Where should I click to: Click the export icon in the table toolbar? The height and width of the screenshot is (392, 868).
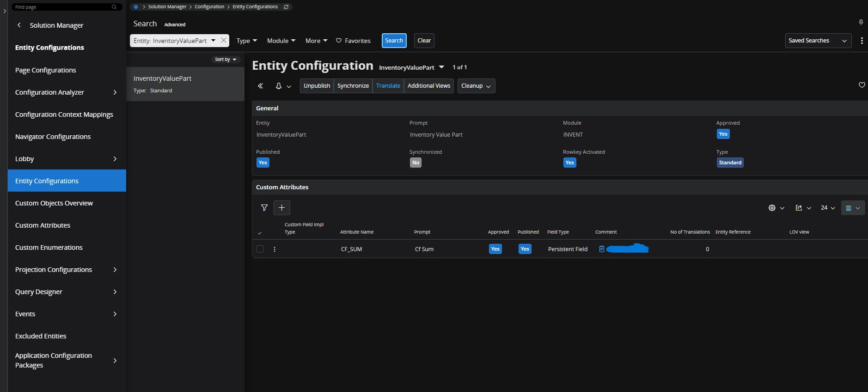click(x=799, y=208)
